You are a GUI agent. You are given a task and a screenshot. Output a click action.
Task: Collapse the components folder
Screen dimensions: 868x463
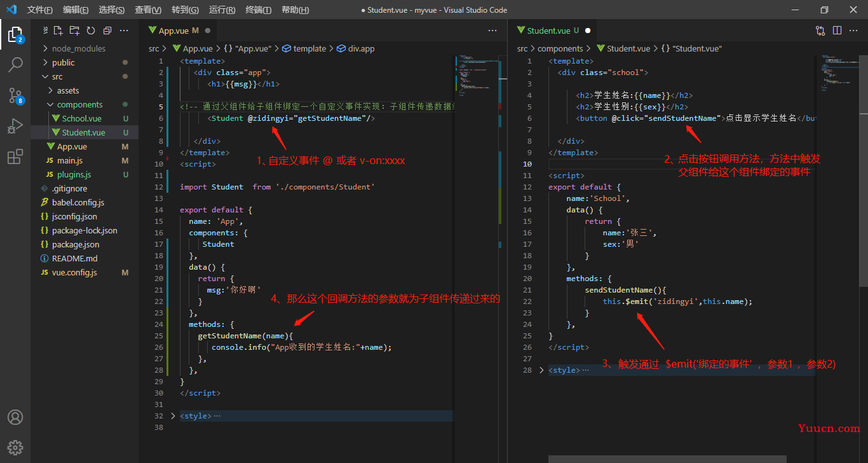50,104
